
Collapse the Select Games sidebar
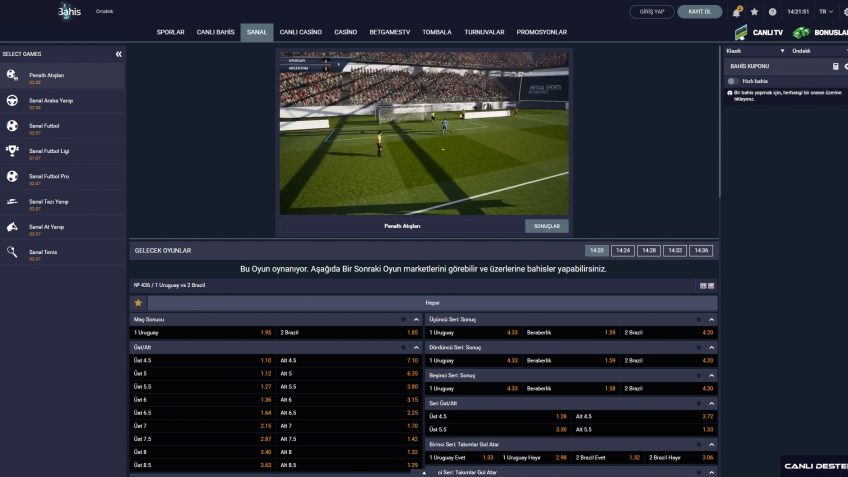tap(118, 54)
